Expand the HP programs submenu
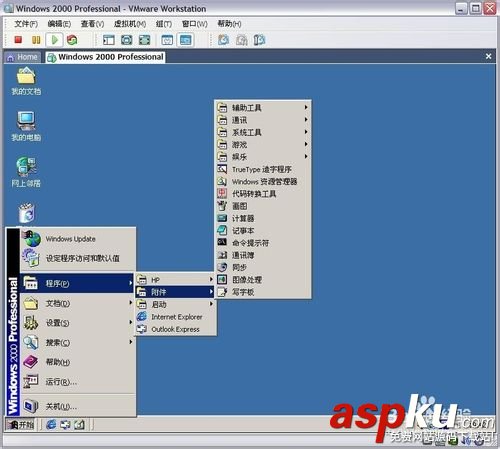Image resolution: width=500 pixels, height=449 pixels. (x=175, y=280)
